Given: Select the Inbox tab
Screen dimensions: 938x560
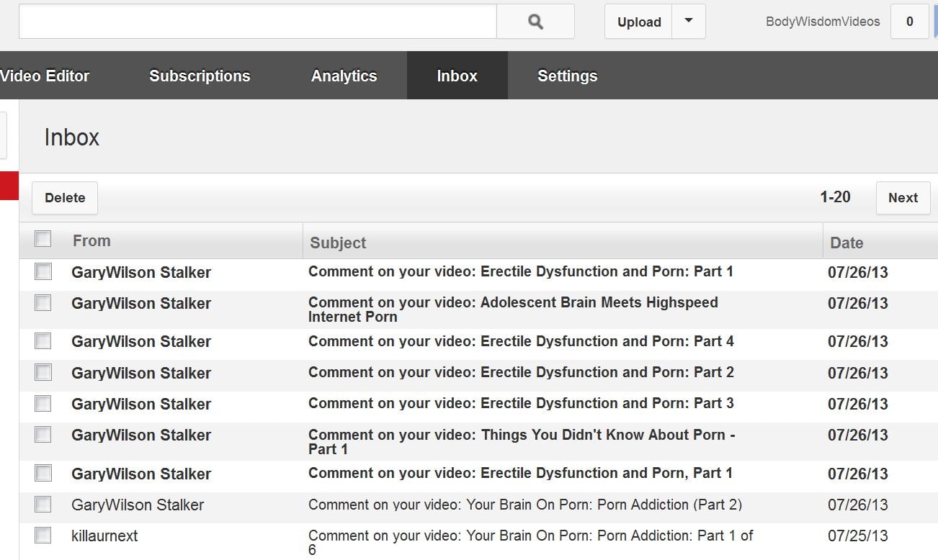Looking at the screenshot, I should [457, 76].
